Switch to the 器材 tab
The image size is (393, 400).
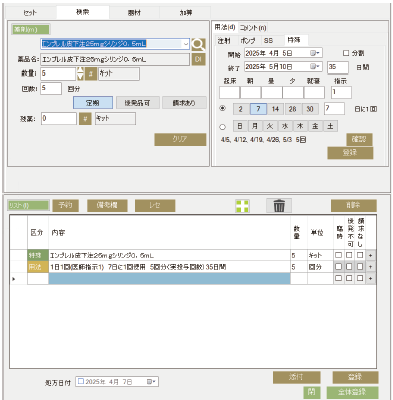coord(134,13)
